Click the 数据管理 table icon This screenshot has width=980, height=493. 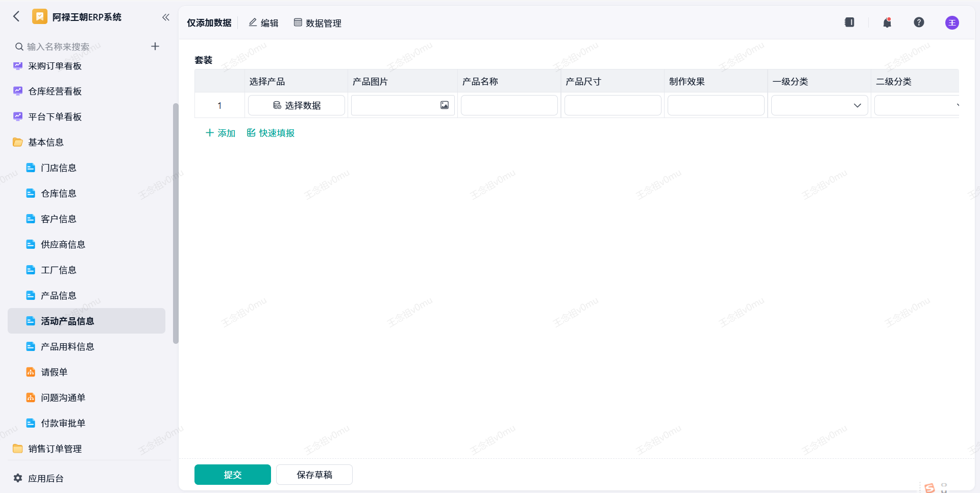click(298, 22)
